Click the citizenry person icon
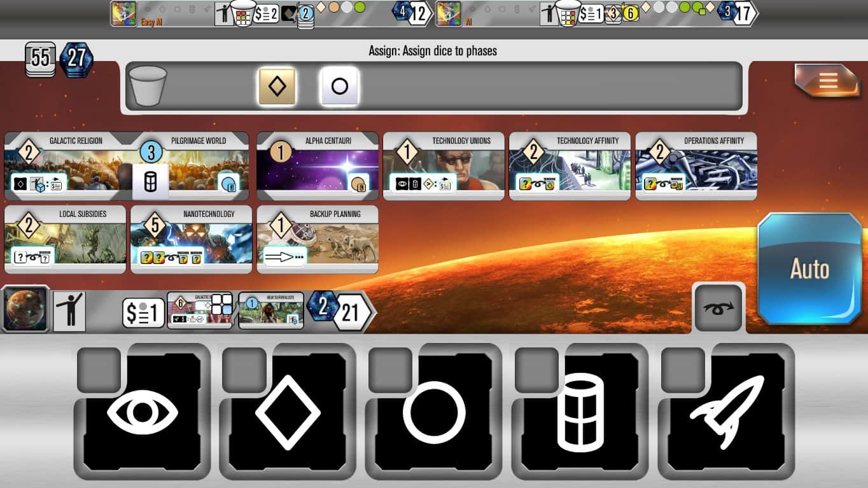 pyautogui.click(x=69, y=311)
